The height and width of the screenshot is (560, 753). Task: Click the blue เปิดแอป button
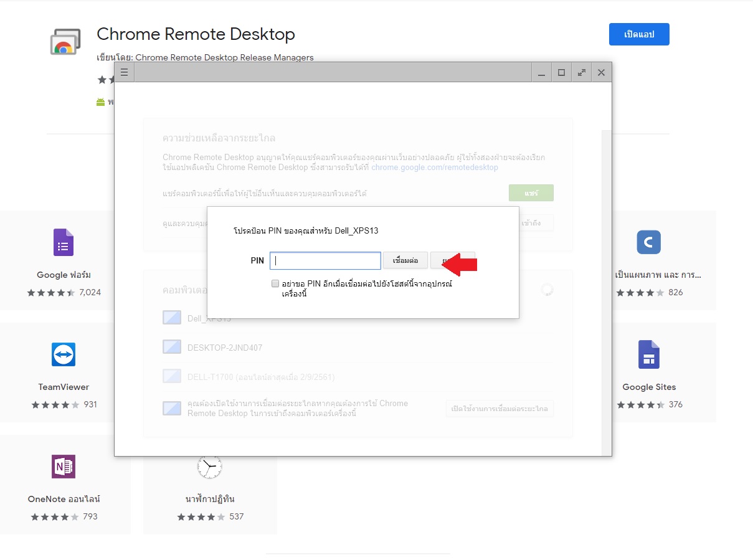[x=639, y=34]
